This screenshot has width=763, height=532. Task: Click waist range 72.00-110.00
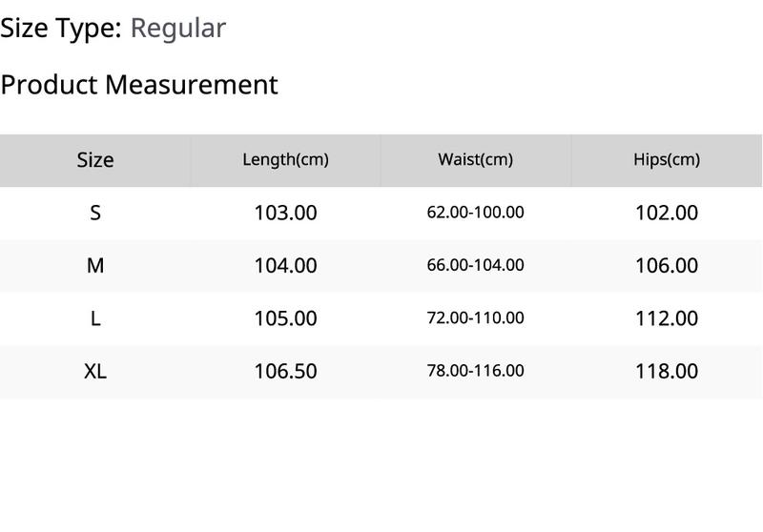pos(475,317)
